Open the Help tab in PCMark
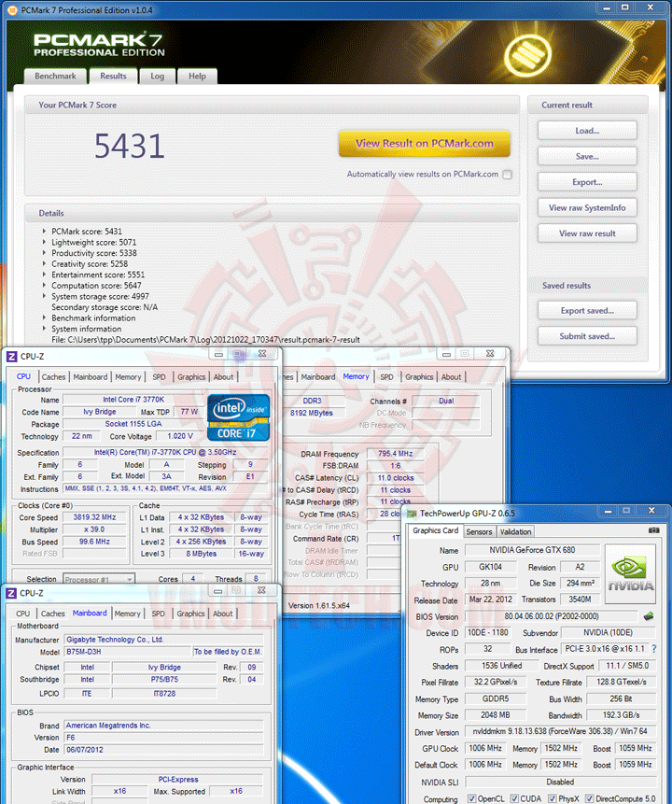 [197, 76]
